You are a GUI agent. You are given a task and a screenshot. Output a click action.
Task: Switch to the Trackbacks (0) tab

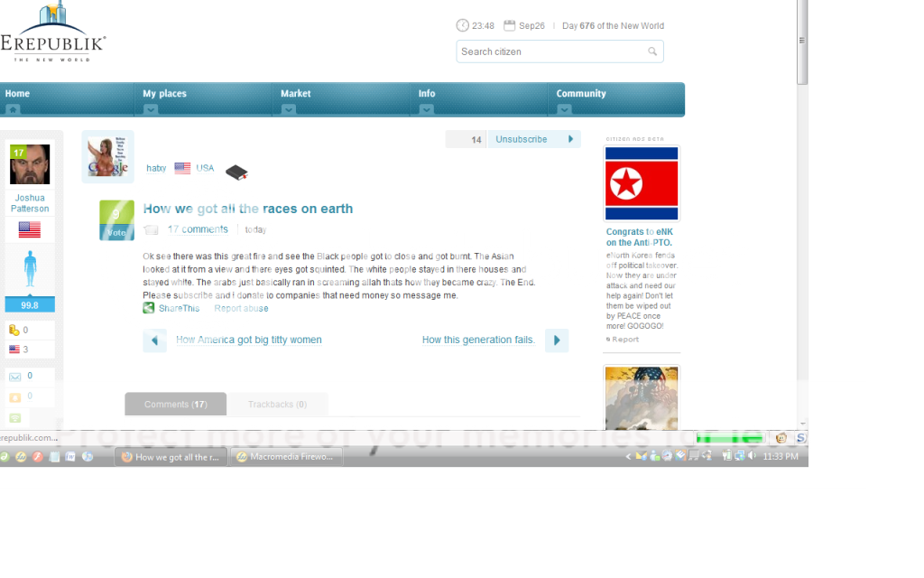(x=277, y=405)
